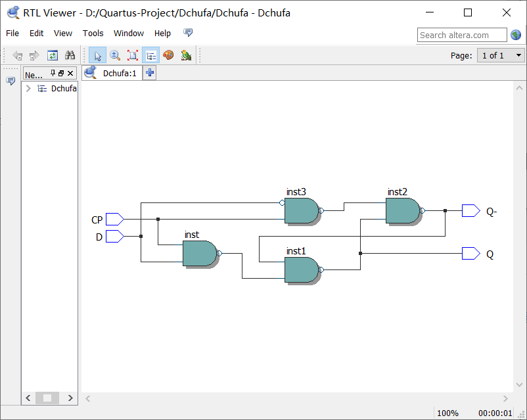This screenshot has height=420, width=527.
Task: Click the Refresh netlist icon
Action: [52, 55]
